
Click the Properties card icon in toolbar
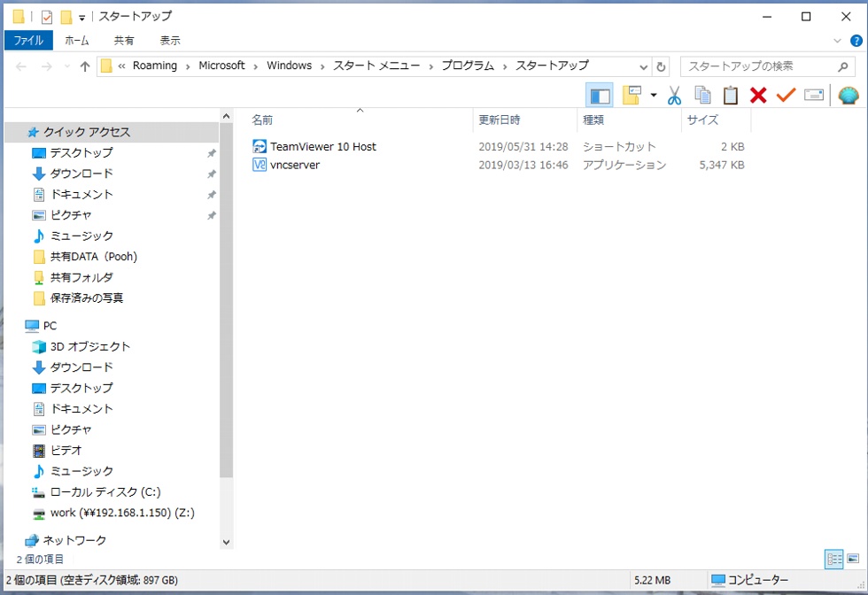click(814, 95)
